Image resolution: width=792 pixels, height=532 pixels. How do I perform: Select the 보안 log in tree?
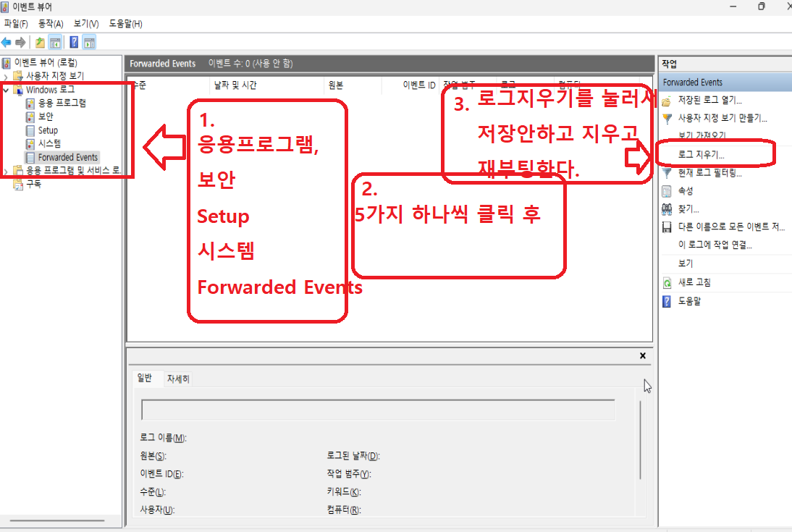46,117
